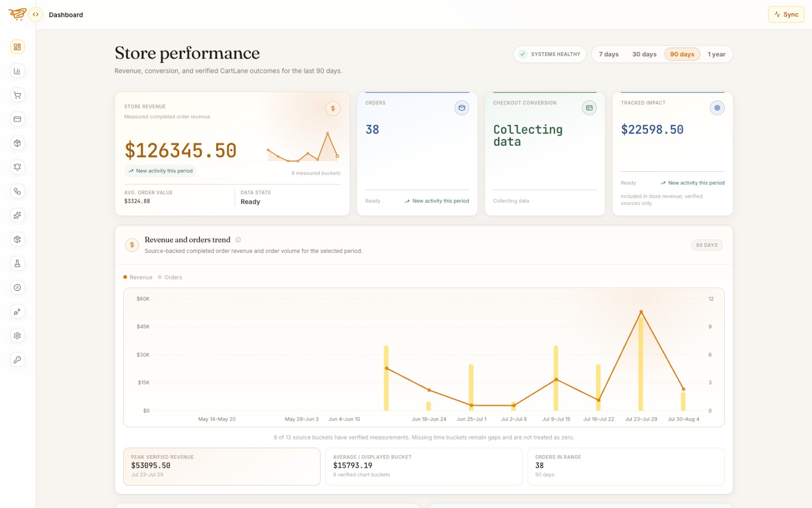The width and height of the screenshot is (812, 508).
Task: Toggle the Orders legend series
Action: (x=170, y=277)
